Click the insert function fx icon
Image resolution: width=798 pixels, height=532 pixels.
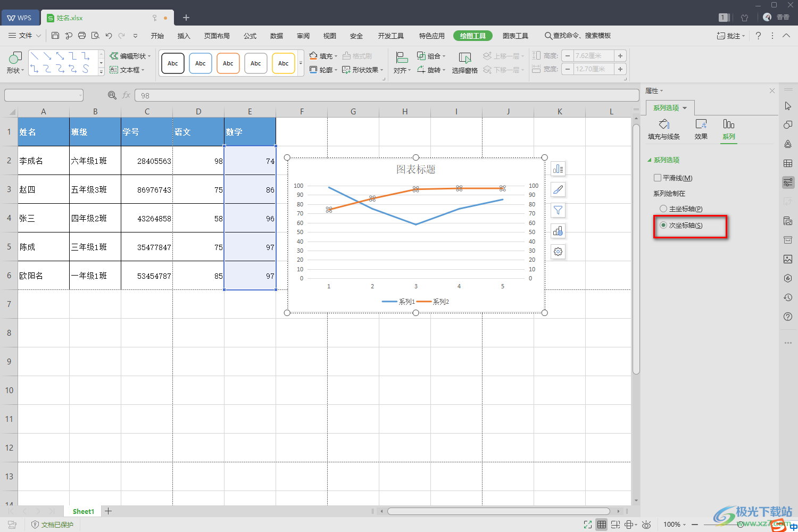click(126, 95)
